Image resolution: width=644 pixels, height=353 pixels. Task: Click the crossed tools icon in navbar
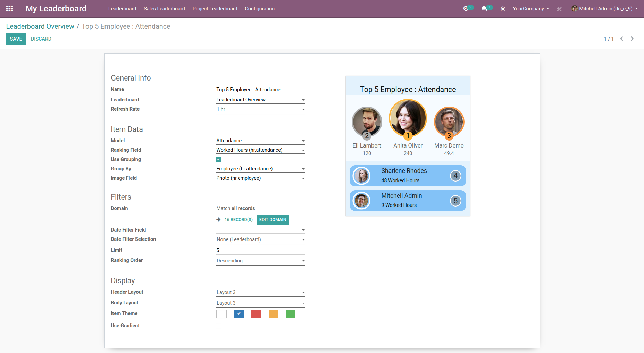pos(559,9)
